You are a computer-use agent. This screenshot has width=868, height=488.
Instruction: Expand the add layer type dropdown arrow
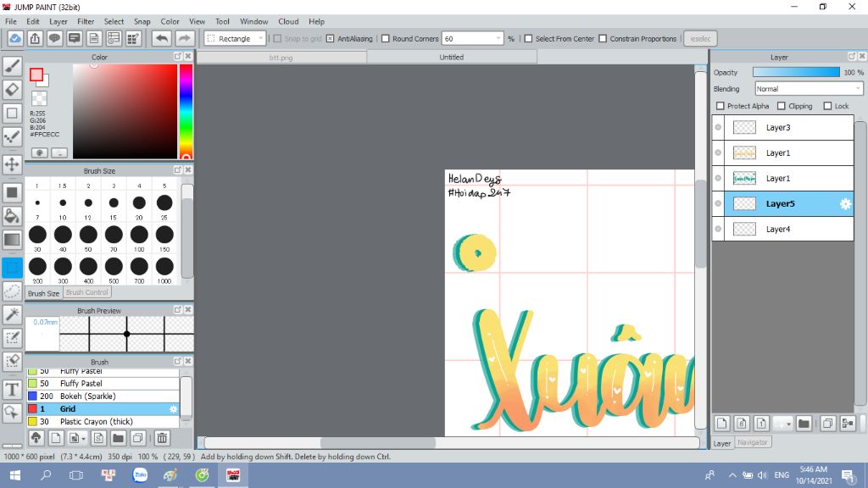tap(788, 424)
